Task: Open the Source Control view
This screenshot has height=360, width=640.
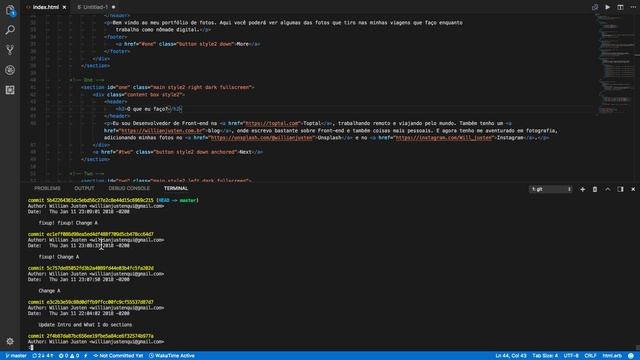Action: click(10, 50)
